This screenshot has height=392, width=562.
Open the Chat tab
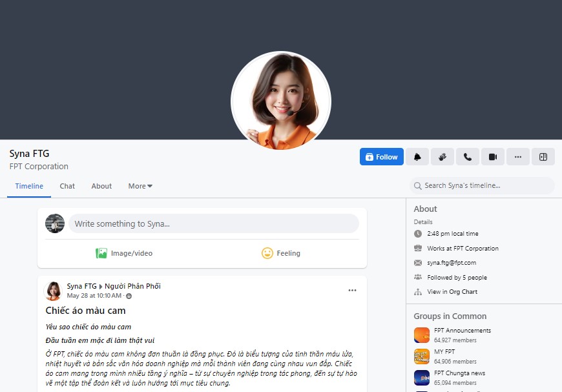click(x=67, y=186)
